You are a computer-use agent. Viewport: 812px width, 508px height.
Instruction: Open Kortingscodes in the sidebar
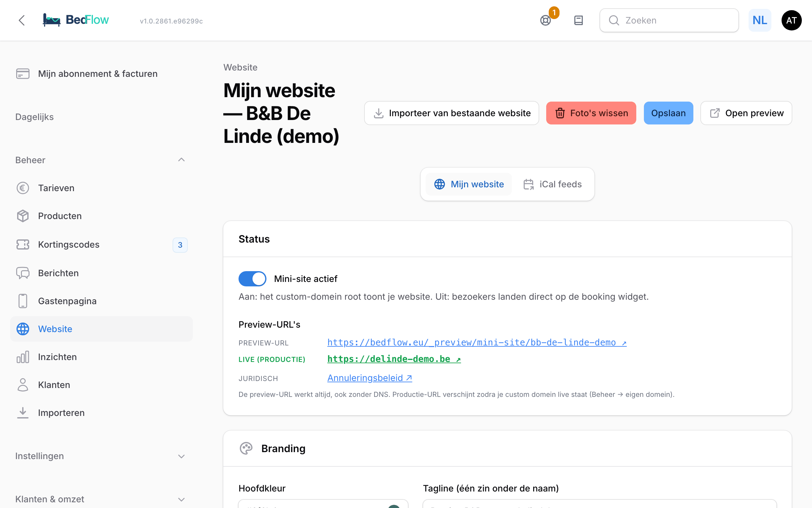[101, 244]
